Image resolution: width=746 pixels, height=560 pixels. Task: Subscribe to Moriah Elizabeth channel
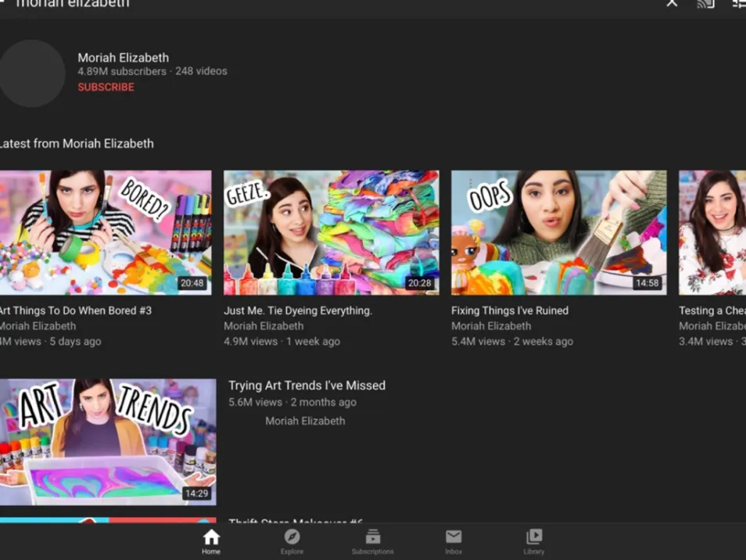coord(106,87)
